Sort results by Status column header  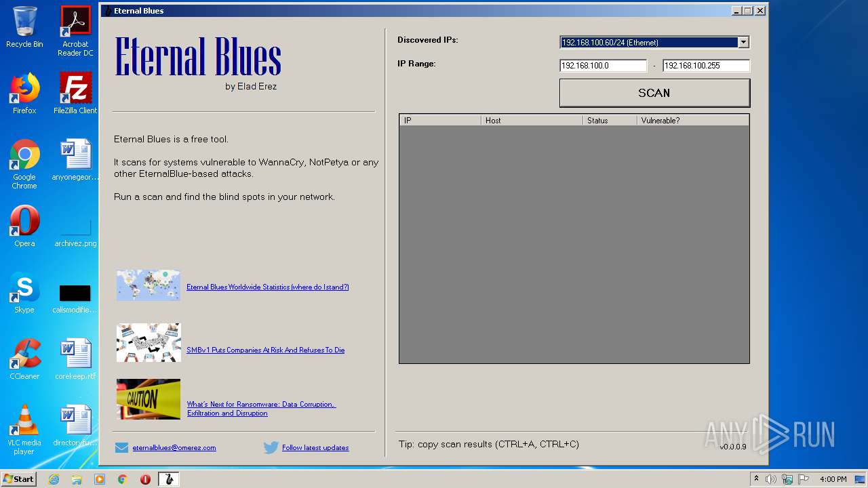(610, 121)
